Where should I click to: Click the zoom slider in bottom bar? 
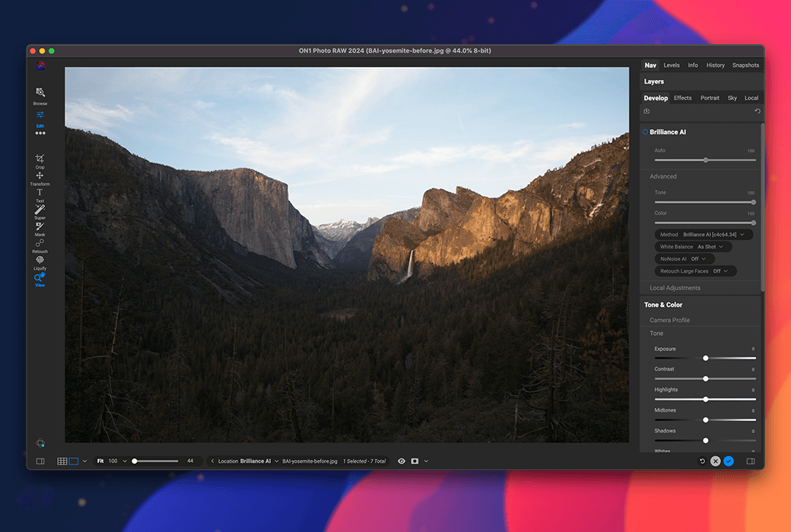pos(155,461)
